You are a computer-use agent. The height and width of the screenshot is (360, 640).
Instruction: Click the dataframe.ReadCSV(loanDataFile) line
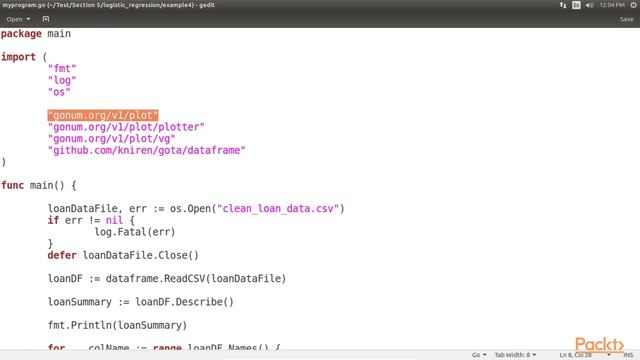[x=167, y=279]
